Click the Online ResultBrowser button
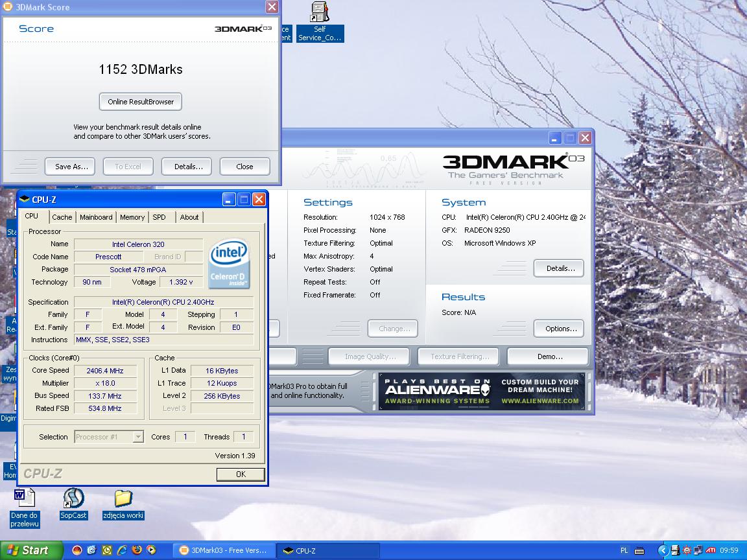Image resolution: width=747 pixels, height=560 pixels. (141, 102)
